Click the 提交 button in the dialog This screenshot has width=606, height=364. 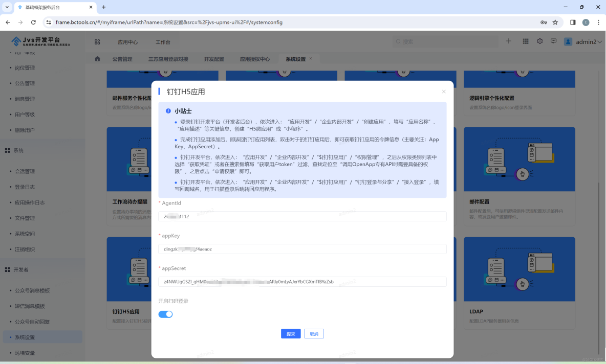[x=291, y=333]
